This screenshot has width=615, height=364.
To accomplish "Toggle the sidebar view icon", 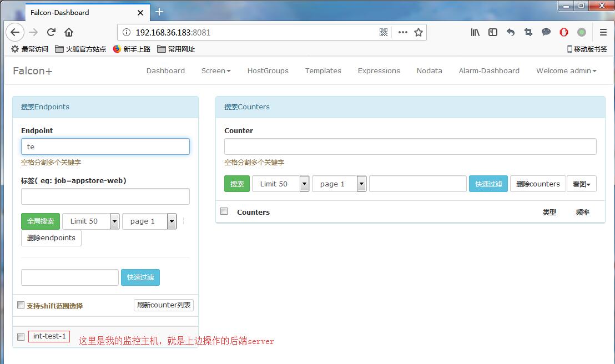I will [493, 32].
